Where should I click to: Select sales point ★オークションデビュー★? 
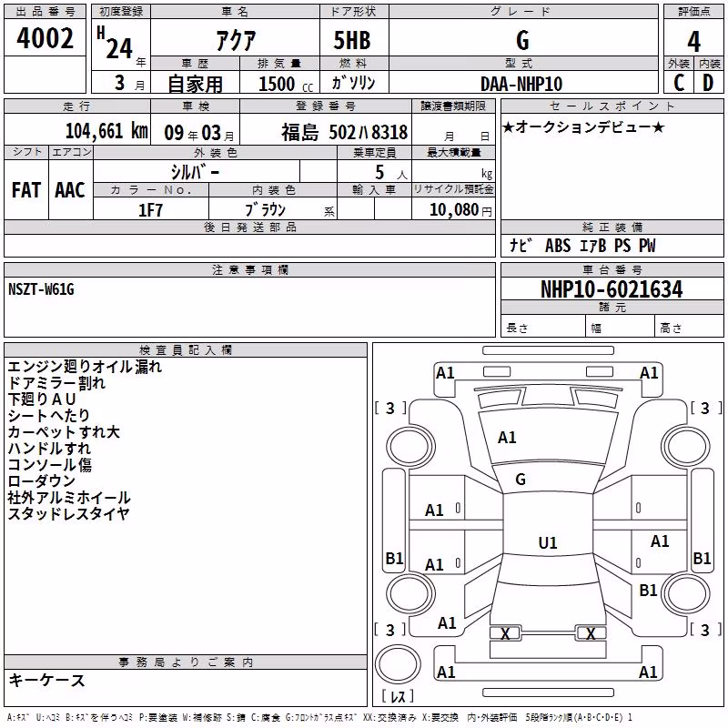(x=583, y=126)
